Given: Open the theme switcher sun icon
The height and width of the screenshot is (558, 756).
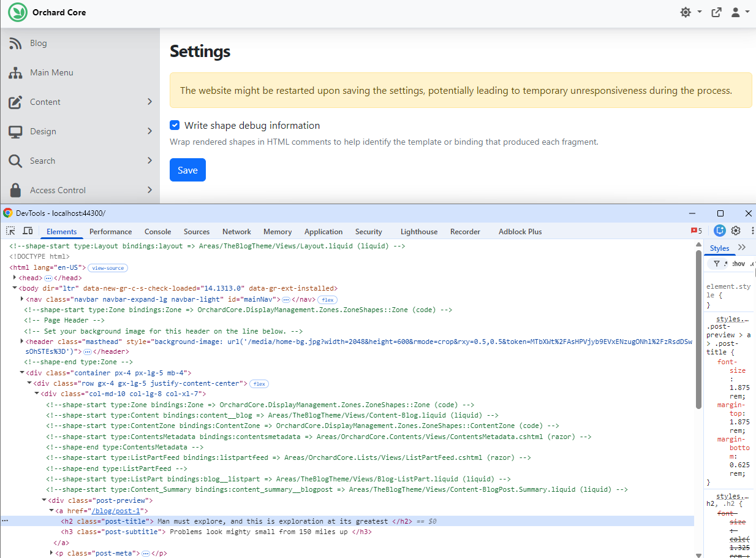Looking at the screenshot, I should [x=686, y=12].
